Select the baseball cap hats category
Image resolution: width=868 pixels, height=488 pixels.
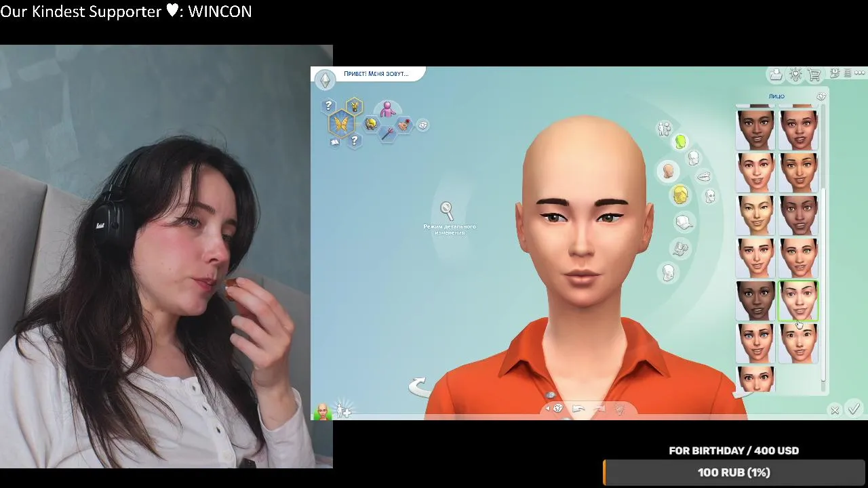tap(684, 222)
